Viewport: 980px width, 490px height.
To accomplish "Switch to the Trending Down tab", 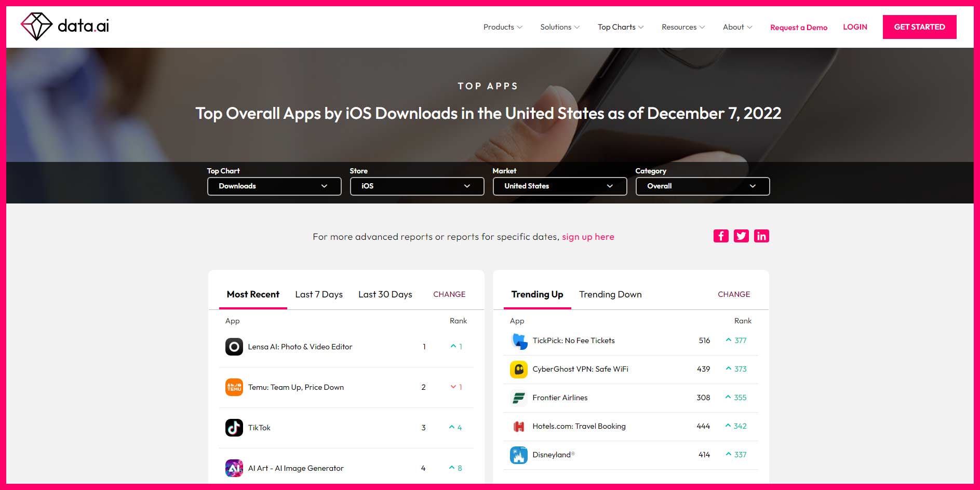I will [x=610, y=294].
